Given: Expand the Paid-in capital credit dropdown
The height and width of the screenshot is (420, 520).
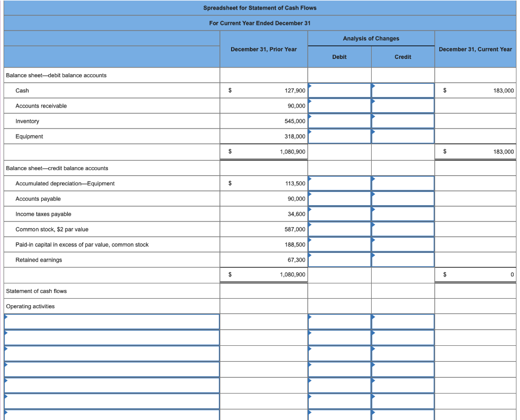Looking at the screenshot, I should tap(403, 244).
